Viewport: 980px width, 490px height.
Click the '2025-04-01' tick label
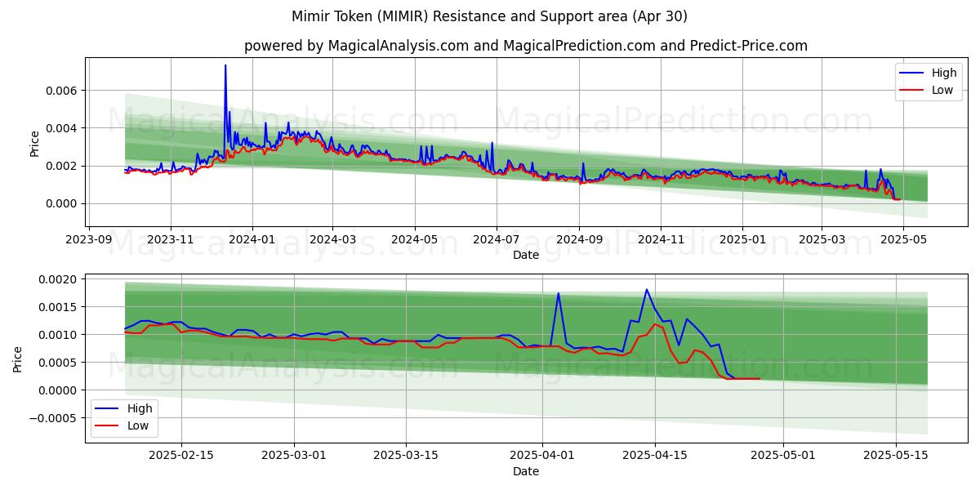pos(542,456)
